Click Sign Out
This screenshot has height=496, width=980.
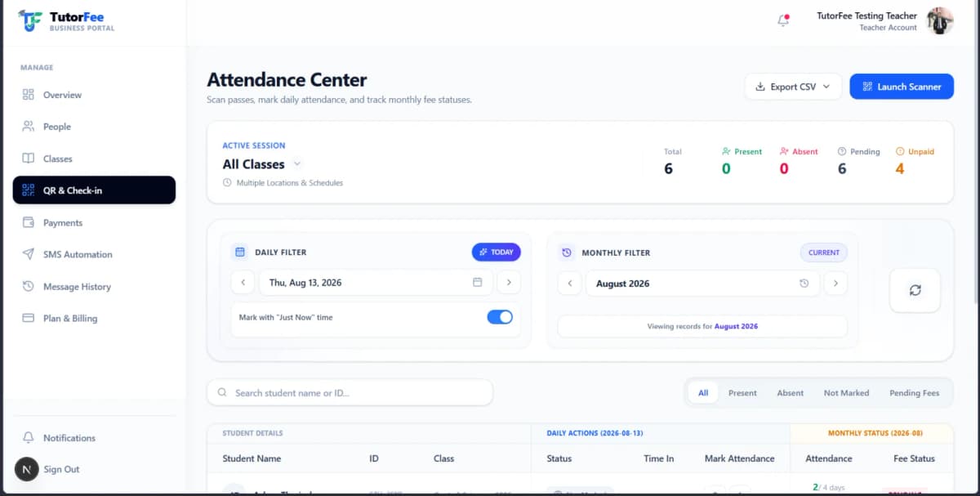[61, 469]
